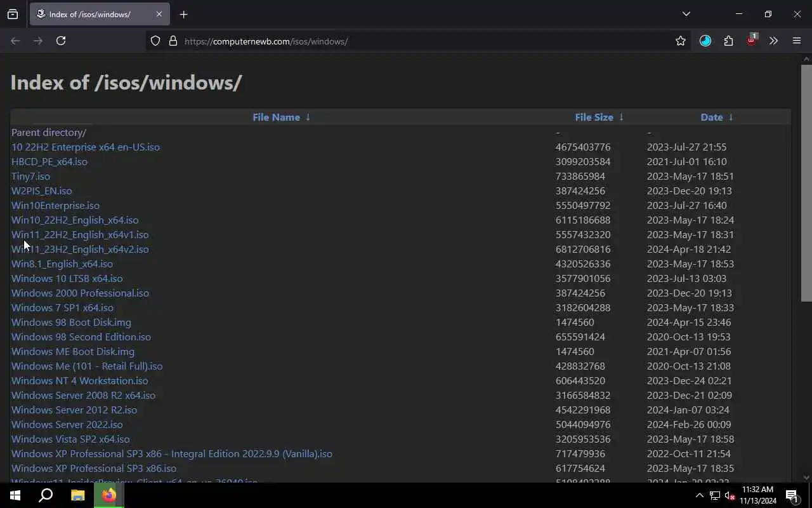The image size is (812, 508).
Task: Open the Windows Start menu
Action: pyautogui.click(x=15, y=495)
